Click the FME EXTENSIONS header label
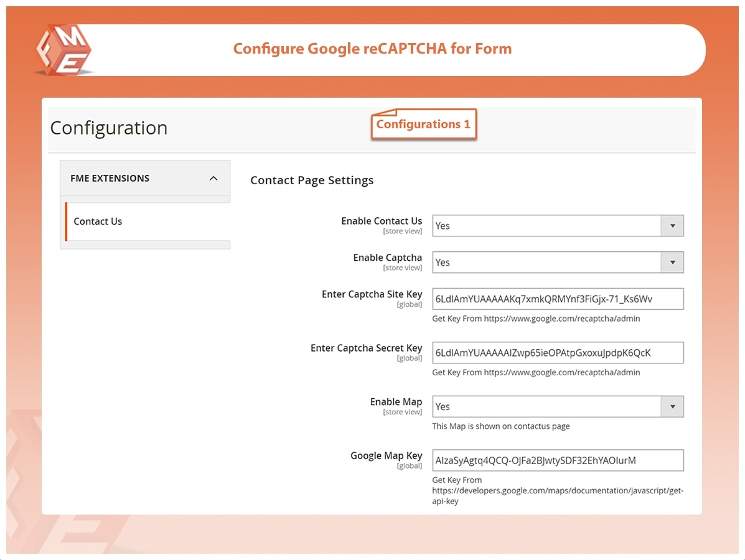 (x=111, y=179)
